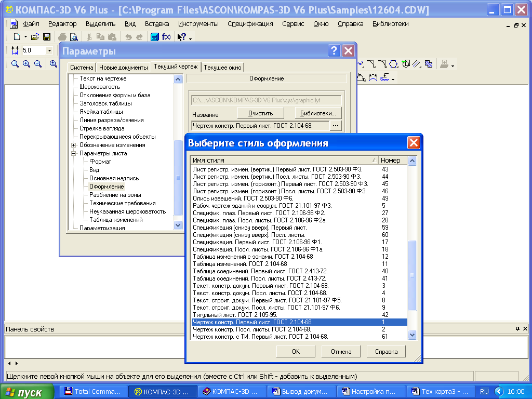Select the height mark dimension icon
Image resolution: width=532 pixels, height=399 pixels.
[x=384, y=78]
